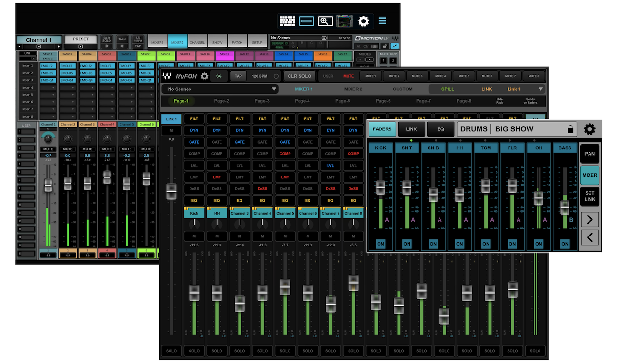619x364 pixels.
Task: Open MyFOH settings gear icon
Action: coord(205,76)
